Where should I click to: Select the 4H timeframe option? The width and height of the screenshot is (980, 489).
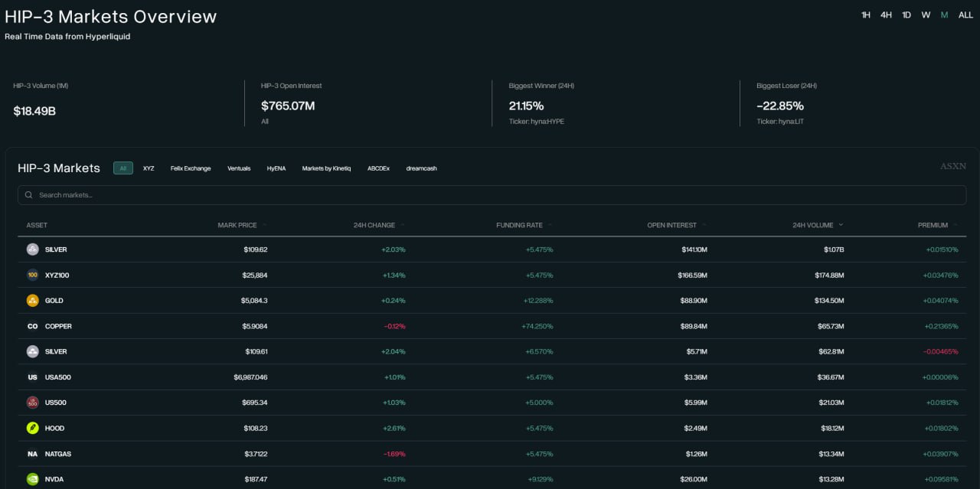pyautogui.click(x=886, y=15)
